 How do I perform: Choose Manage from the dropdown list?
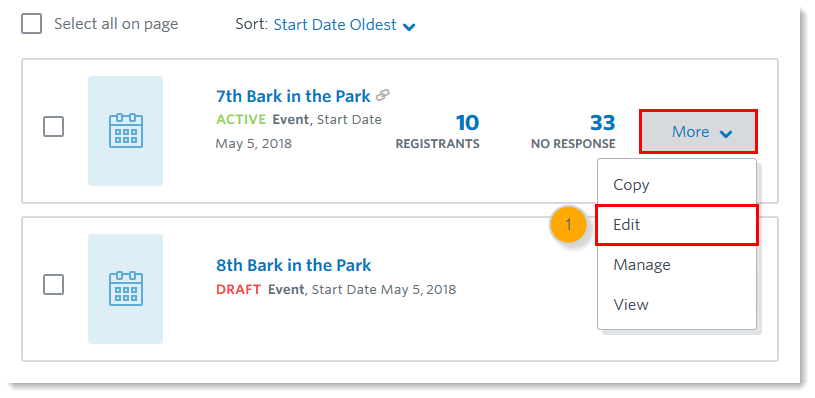(677, 264)
